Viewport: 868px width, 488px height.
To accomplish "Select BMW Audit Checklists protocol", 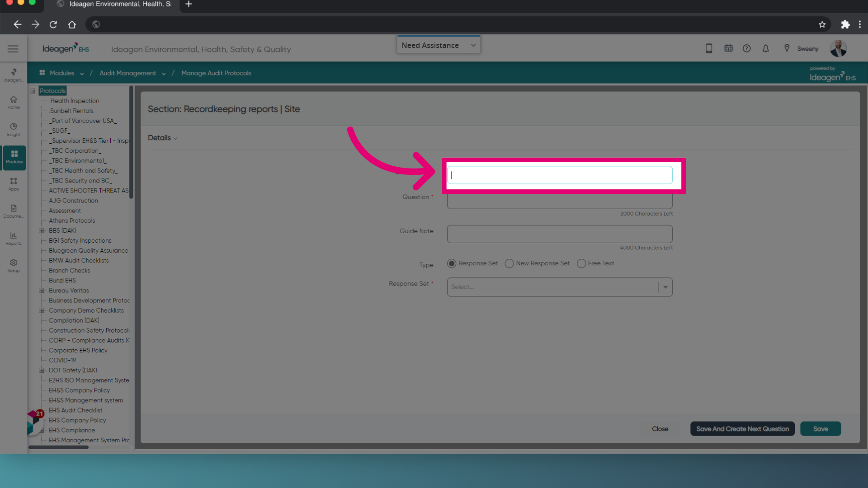I will click(79, 260).
